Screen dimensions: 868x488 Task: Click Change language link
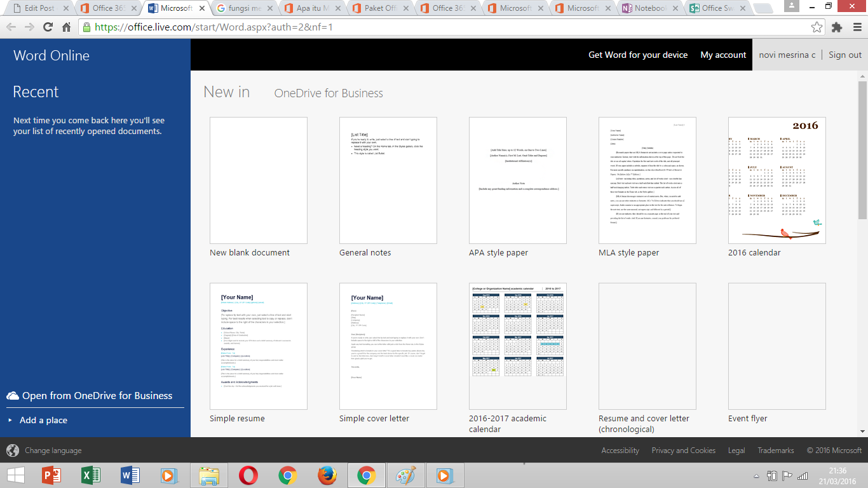point(53,451)
